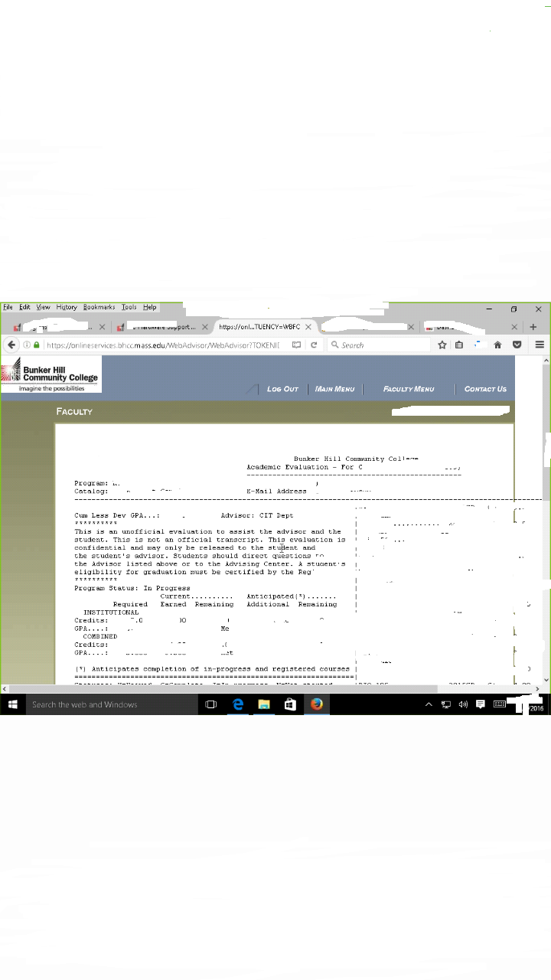Click the scroll left arrow of horizontal scrollbar
Viewport: 551px width, 980px height.
[x=5, y=689]
